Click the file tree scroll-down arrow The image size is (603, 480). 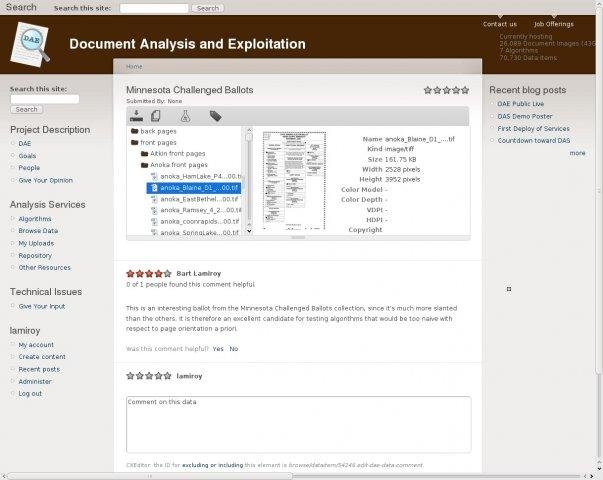tap(249, 231)
